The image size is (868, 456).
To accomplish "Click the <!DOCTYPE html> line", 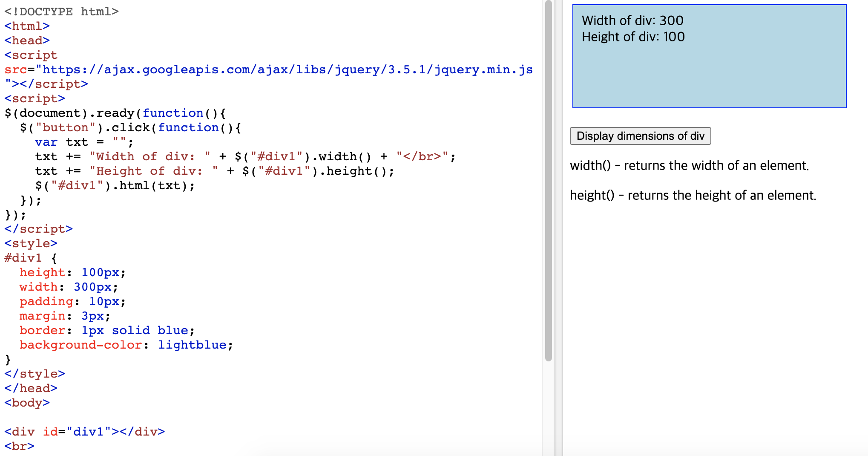I will click(61, 12).
